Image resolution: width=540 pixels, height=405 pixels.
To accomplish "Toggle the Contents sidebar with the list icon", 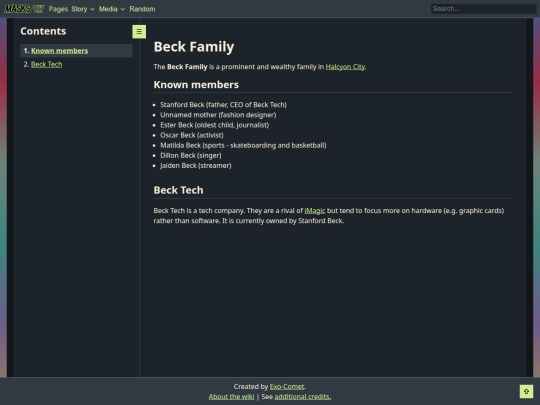I will coord(139,32).
